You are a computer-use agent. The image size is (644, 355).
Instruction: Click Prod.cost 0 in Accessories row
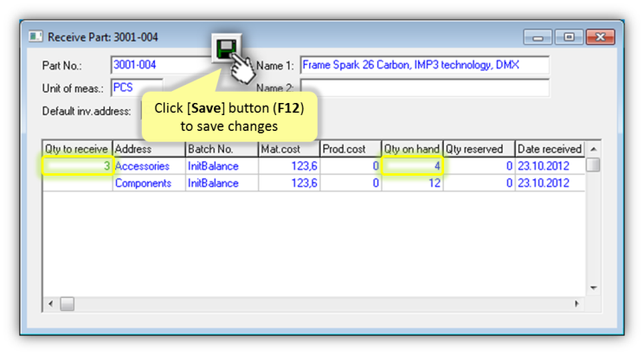pyautogui.click(x=351, y=166)
